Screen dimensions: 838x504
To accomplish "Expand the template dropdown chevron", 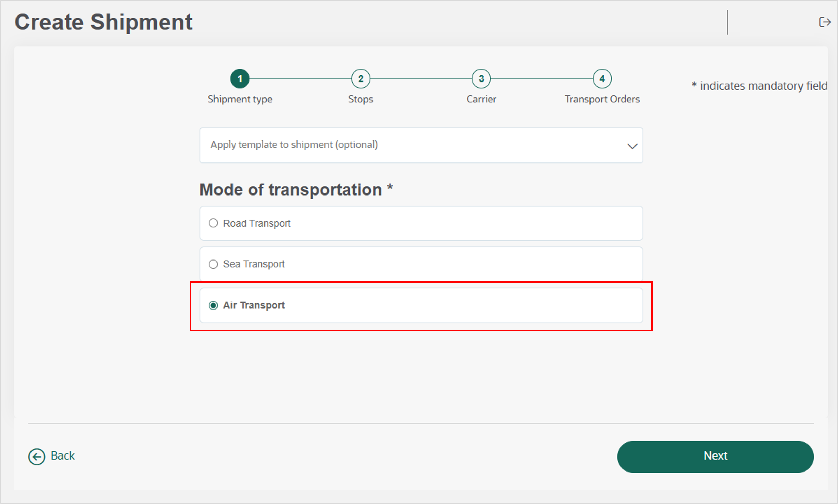I will pos(632,146).
